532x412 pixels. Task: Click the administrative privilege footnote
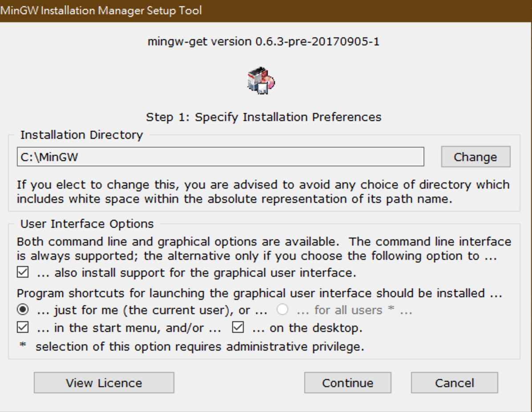pos(200,347)
